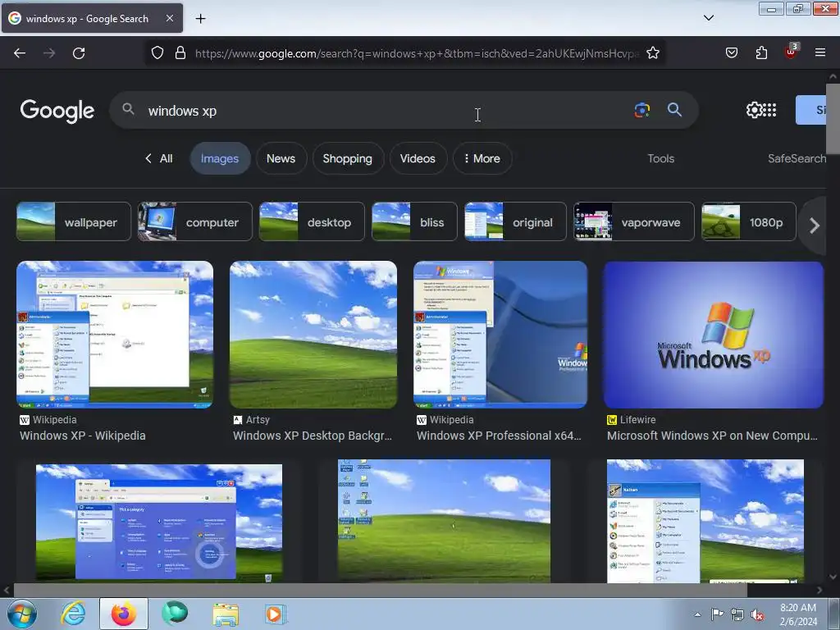Screen dimensions: 840x630
Task: Open the SafeSearch setting
Action: pos(797,158)
